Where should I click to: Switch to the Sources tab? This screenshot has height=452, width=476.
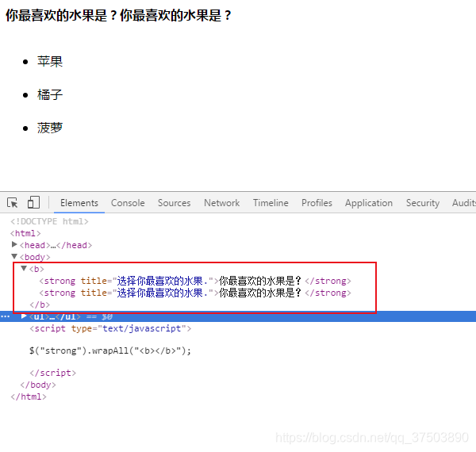tap(175, 203)
